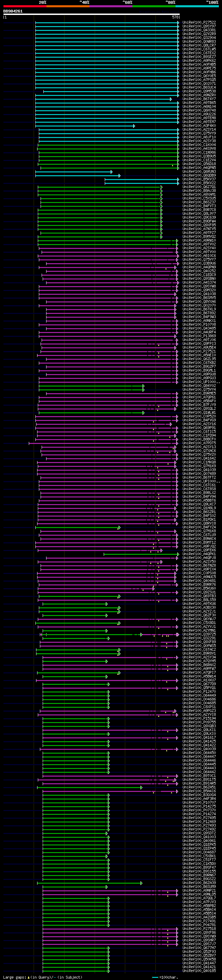Click hit label UniRef100_Q41447

(x=199, y=963)
